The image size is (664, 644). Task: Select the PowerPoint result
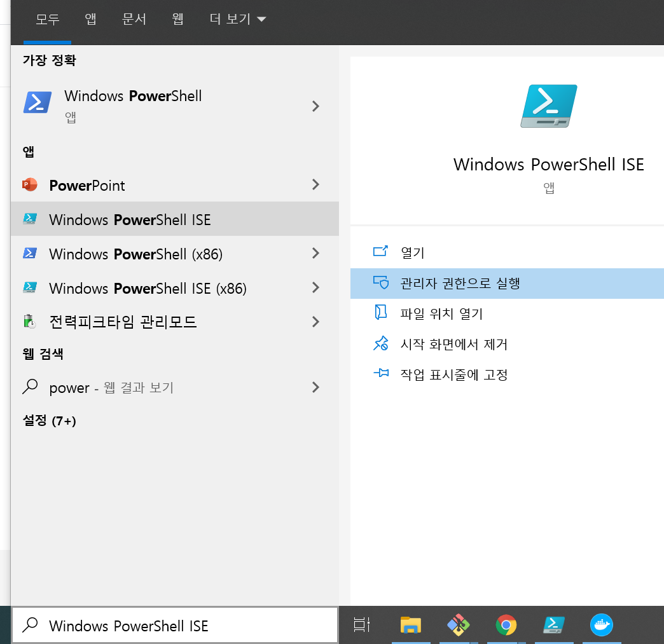coord(175,184)
